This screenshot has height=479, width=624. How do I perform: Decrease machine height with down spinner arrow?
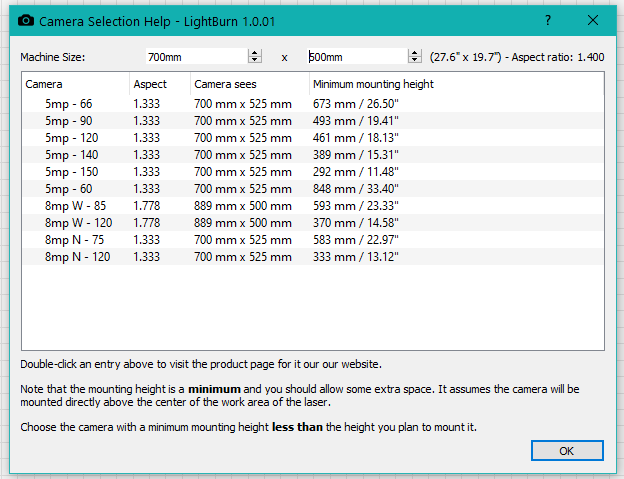pyautogui.click(x=415, y=60)
